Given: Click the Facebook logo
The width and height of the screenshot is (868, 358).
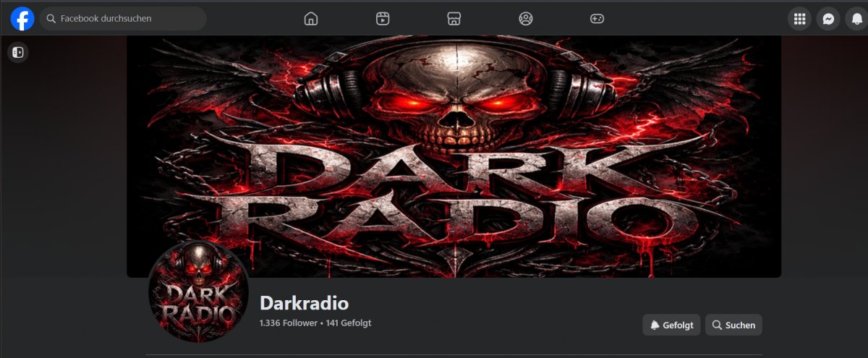Looking at the screenshot, I should point(22,19).
